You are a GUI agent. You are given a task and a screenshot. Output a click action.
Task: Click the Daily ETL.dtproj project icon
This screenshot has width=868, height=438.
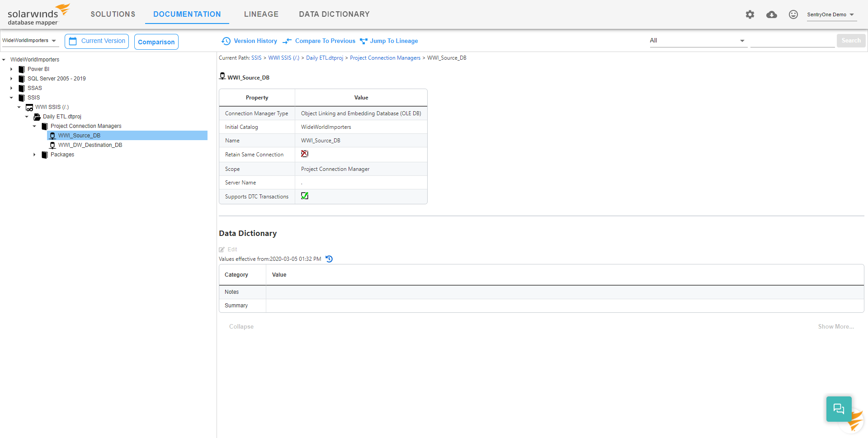coord(37,117)
